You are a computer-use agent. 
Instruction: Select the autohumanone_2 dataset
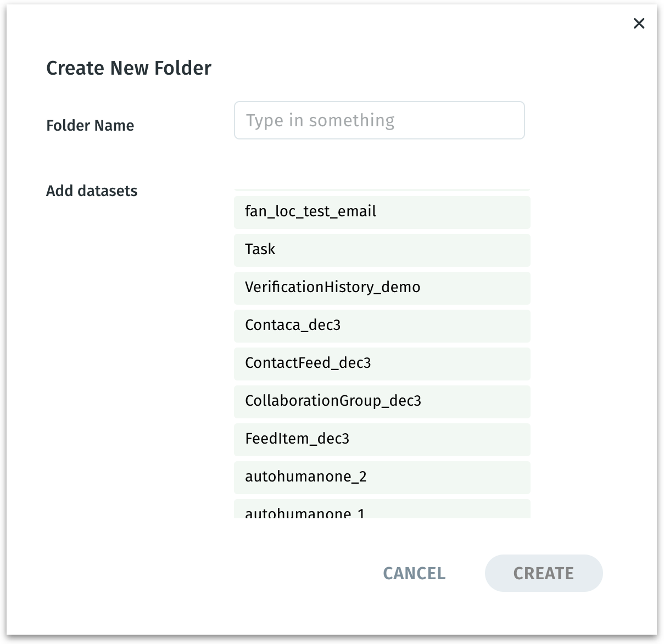point(382,477)
